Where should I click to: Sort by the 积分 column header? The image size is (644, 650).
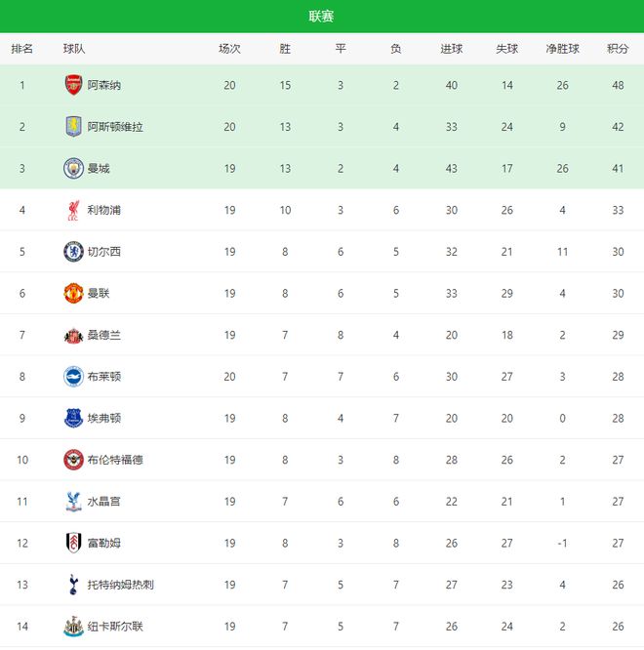[618, 49]
